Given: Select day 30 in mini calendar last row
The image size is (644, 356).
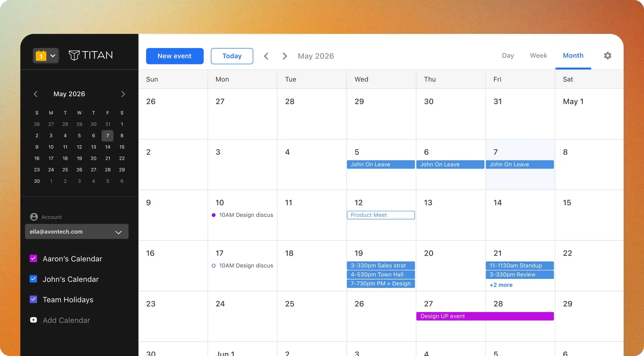Looking at the screenshot, I should pyautogui.click(x=37, y=181).
